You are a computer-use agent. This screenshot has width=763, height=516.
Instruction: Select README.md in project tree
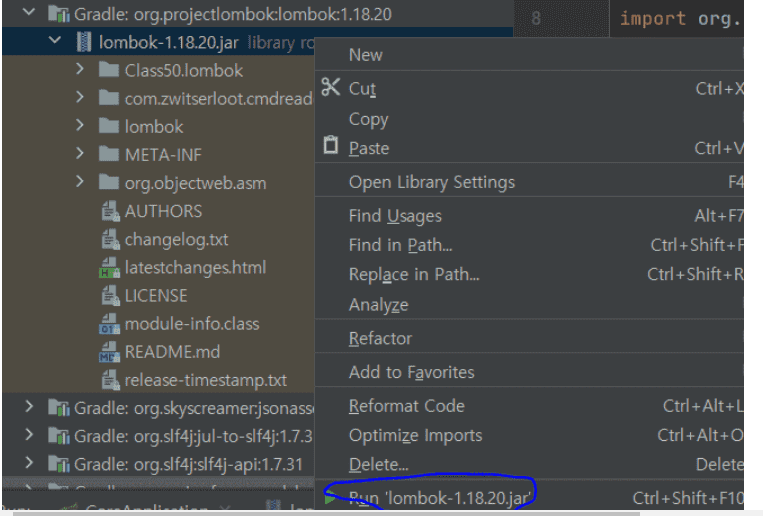[x=172, y=352]
